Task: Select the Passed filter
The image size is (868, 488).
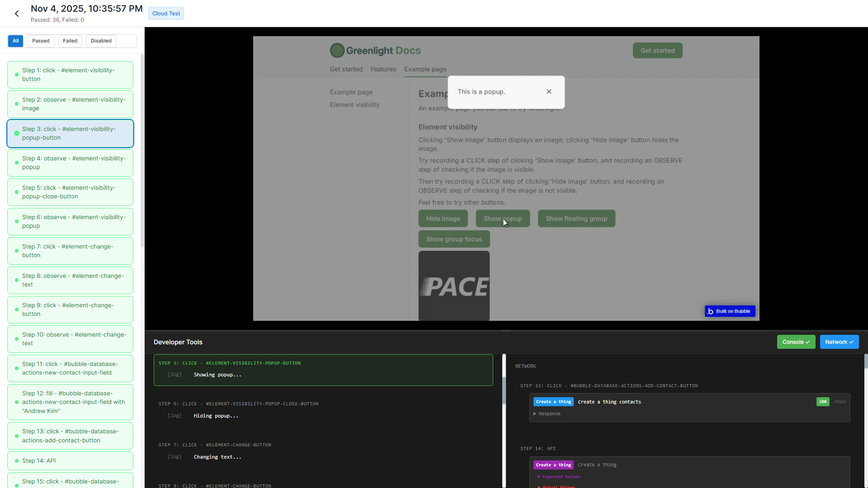Action: [41, 41]
